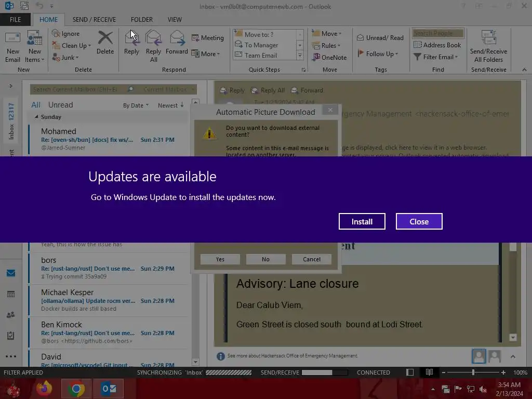
Task: Open Chrome from the taskbar
Action: pyautogui.click(x=76, y=389)
